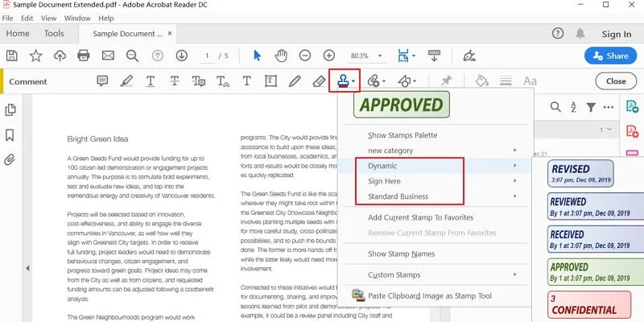Add document to starred with star icon
The image size is (644, 322).
tap(35, 56)
